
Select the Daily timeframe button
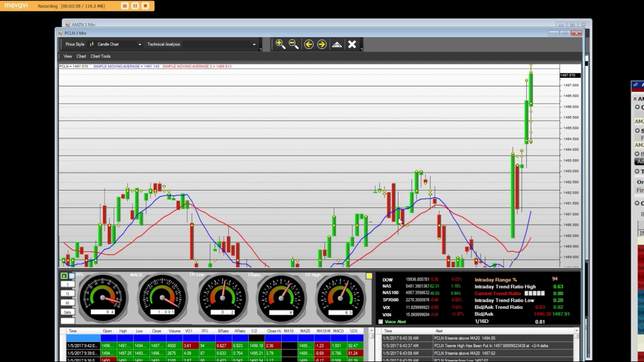coord(67,312)
